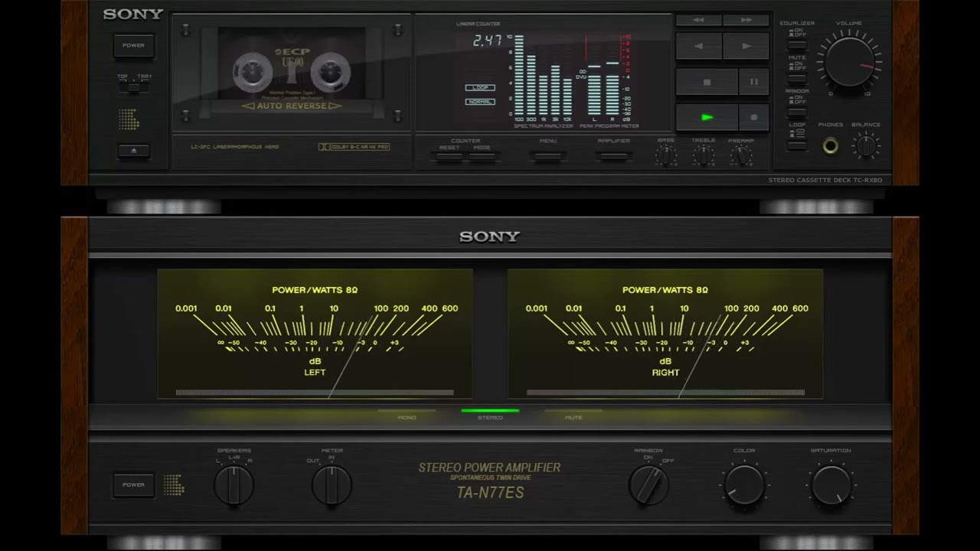Pause the cassette playback
The width and height of the screenshot is (980, 551).
754,82
